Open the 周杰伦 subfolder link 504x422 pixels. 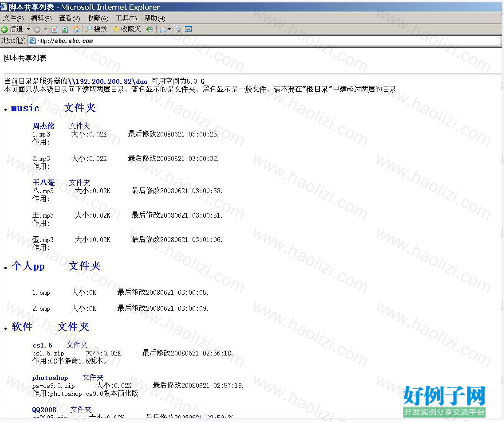(43, 126)
